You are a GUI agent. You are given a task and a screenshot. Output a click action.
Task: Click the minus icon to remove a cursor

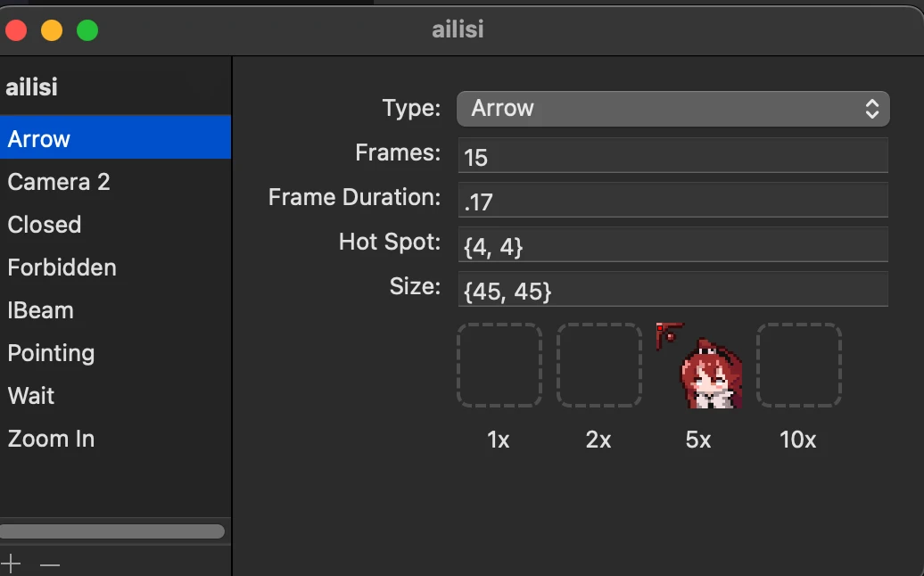pos(50,564)
